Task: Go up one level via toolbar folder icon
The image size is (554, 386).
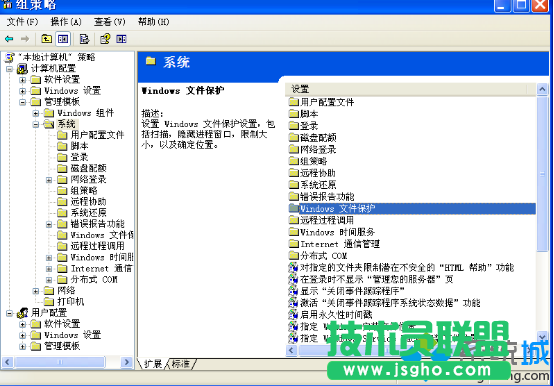Action: coord(46,39)
